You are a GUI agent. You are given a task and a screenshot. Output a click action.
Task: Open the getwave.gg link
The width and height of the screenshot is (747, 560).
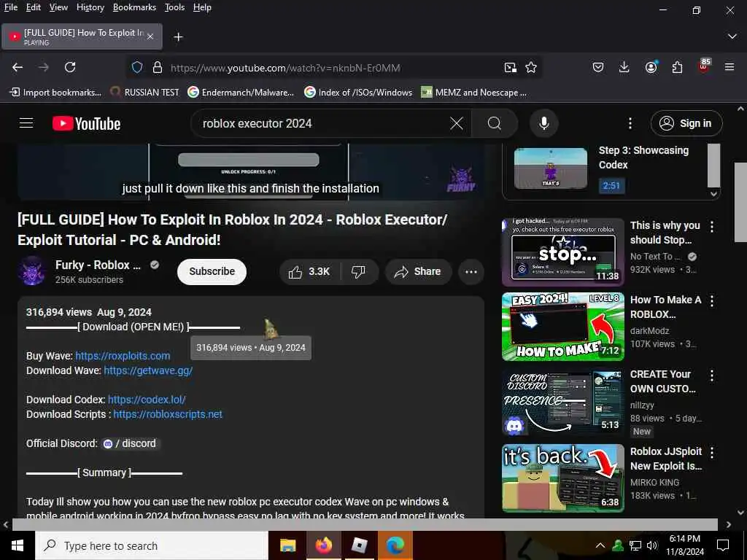pos(148,370)
